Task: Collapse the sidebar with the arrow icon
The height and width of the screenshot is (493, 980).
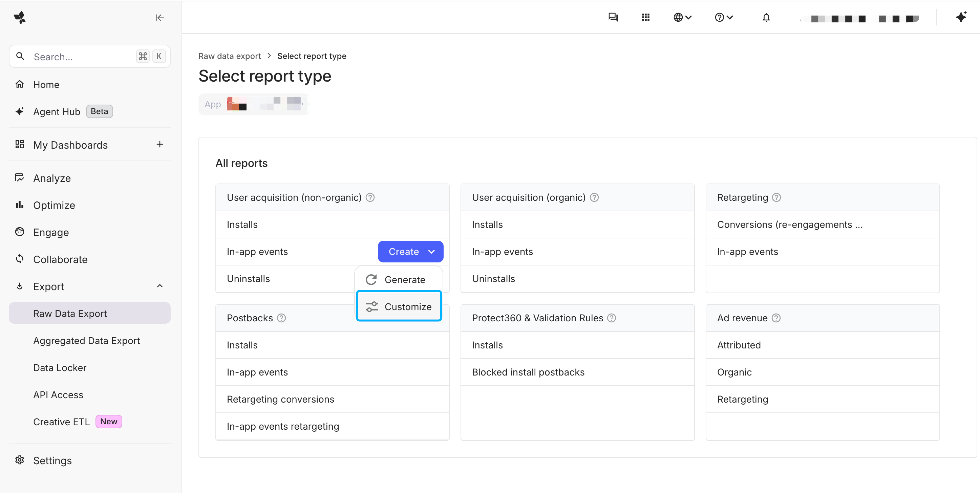Action: [x=159, y=18]
